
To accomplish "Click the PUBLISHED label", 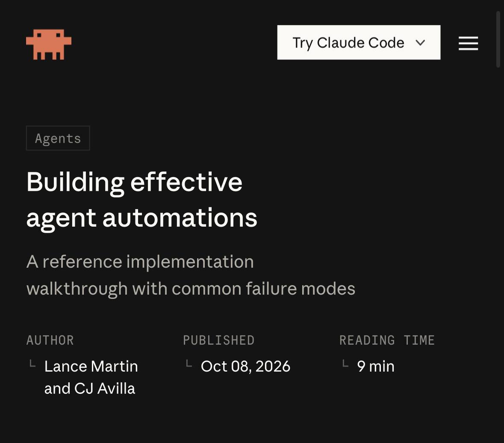I will [x=218, y=340].
